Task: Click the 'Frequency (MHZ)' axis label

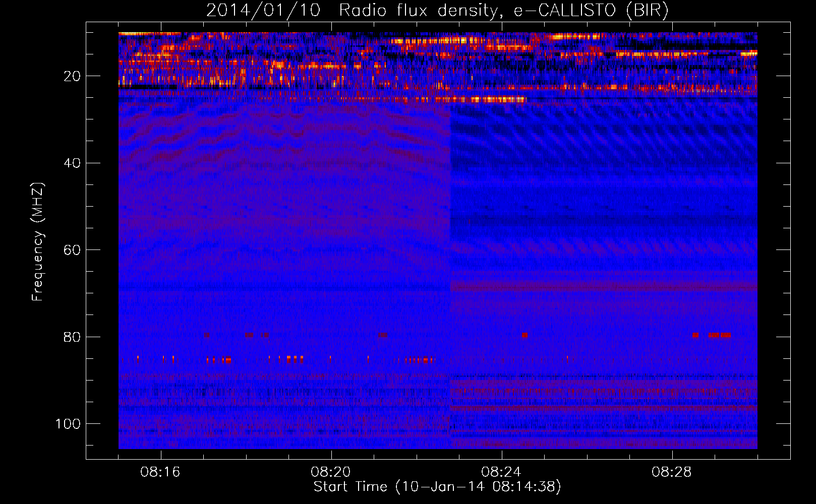Action: [x=38, y=241]
